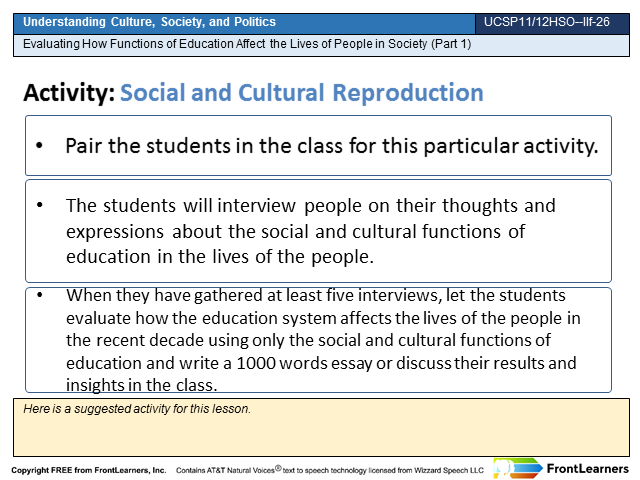Image resolution: width=640 pixels, height=480 pixels.
Task: Select the code 'UCSP11/12HSO--IIf-26'
Action: [x=547, y=22]
